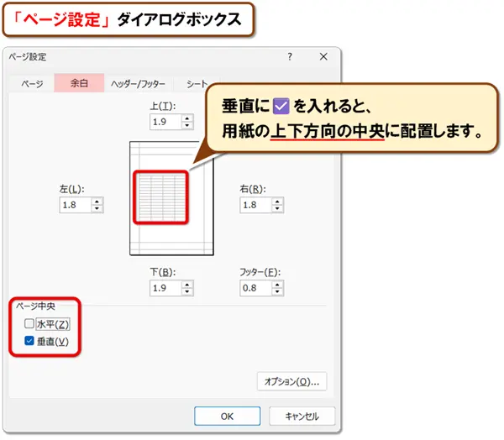
Task: Close the ページ設定 dialog
Action: click(323, 57)
